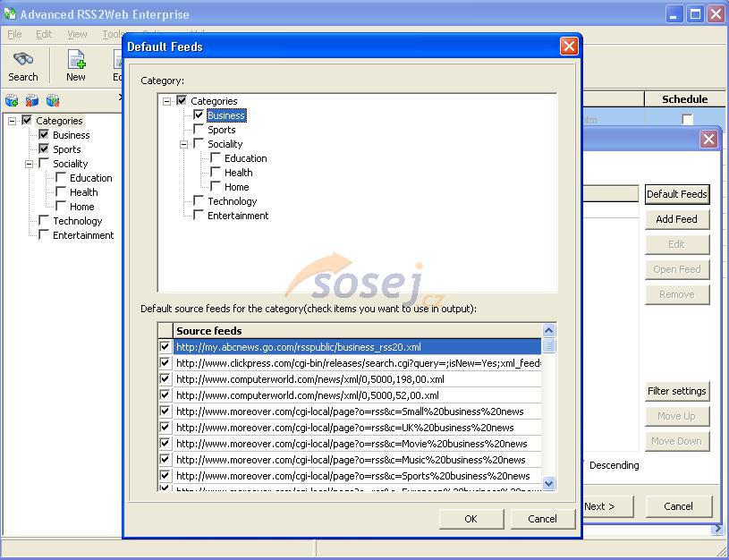The image size is (729, 560).
Task: Click the edit category icon in sidebar toolbar
Action: [x=53, y=100]
